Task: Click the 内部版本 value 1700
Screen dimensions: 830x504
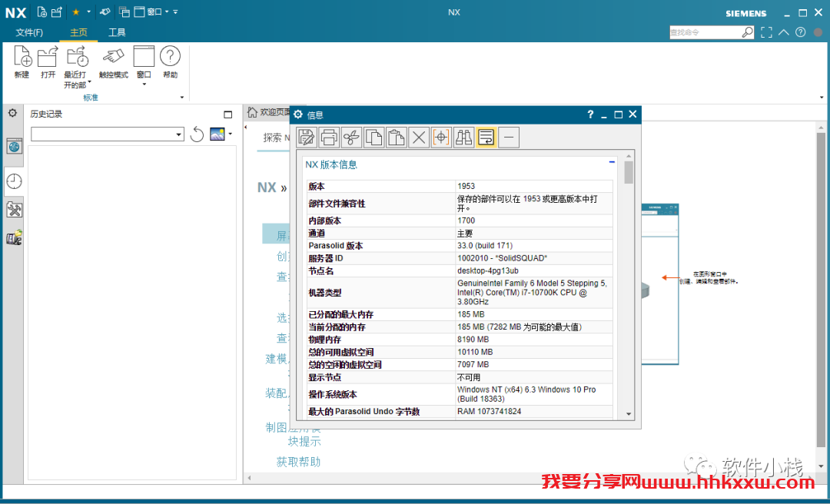Action: click(466, 220)
